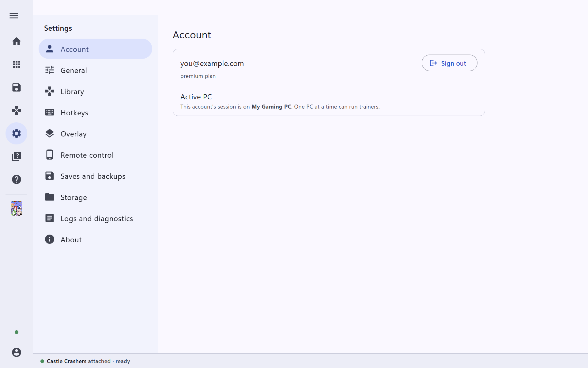Open the question-book guides icon
Image resolution: width=588 pixels, height=368 pixels.
tap(17, 156)
